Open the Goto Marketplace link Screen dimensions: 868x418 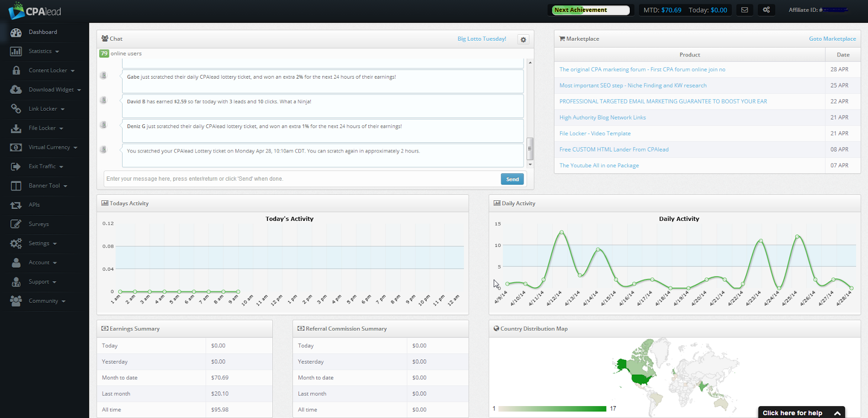832,39
